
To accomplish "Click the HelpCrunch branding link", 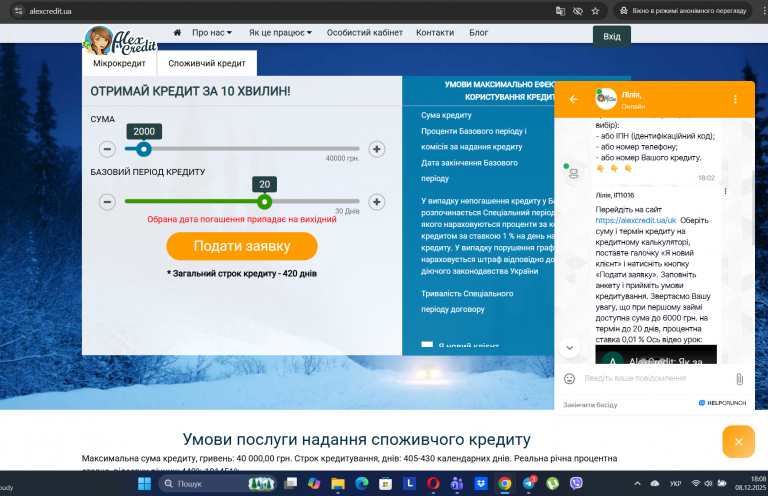I will tap(722, 403).
